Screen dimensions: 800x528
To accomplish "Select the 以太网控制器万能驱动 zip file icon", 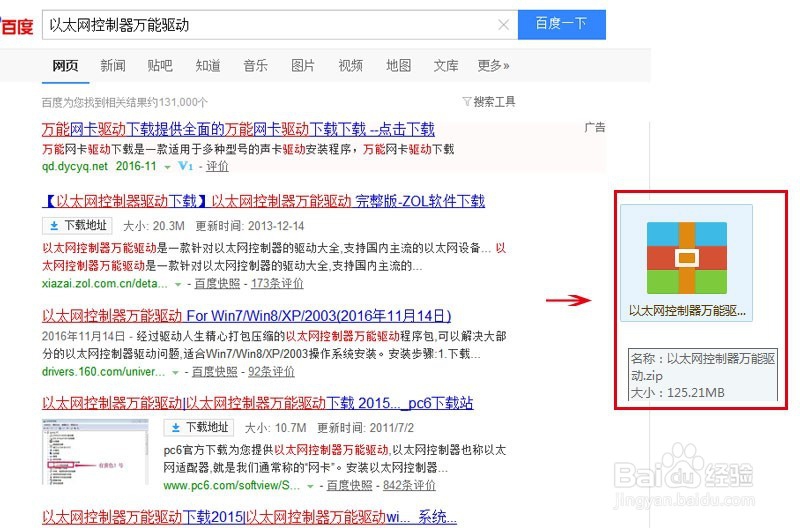I will click(x=687, y=258).
